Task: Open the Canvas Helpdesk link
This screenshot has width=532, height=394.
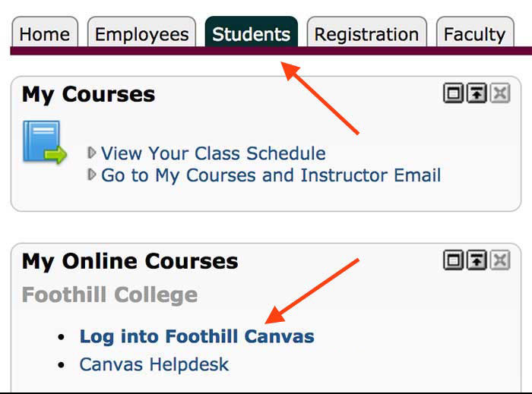Action: click(x=154, y=364)
